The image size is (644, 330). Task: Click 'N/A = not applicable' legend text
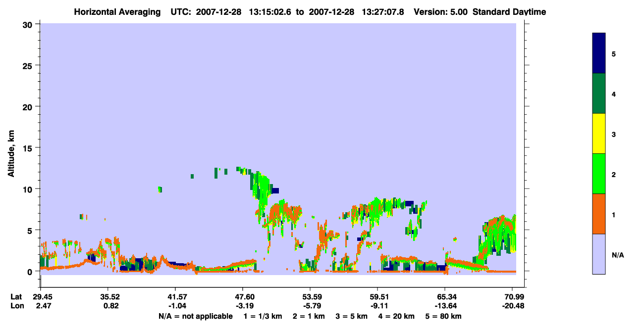coord(195,316)
